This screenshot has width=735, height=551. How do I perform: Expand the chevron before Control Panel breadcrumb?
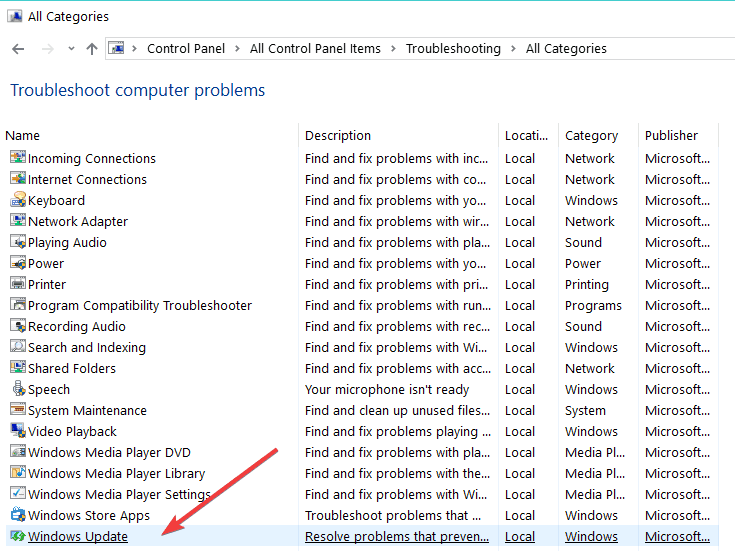pyautogui.click(x=135, y=49)
